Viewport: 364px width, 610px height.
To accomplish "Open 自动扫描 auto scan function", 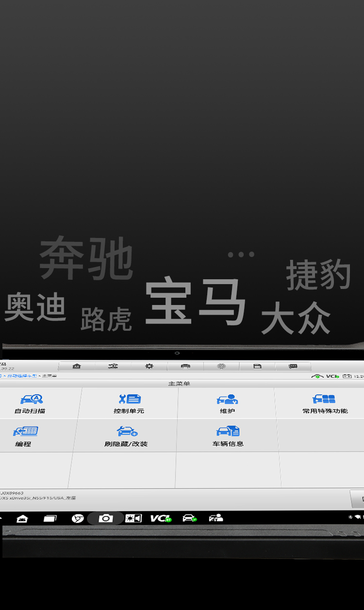I will pyautogui.click(x=31, y=404).
